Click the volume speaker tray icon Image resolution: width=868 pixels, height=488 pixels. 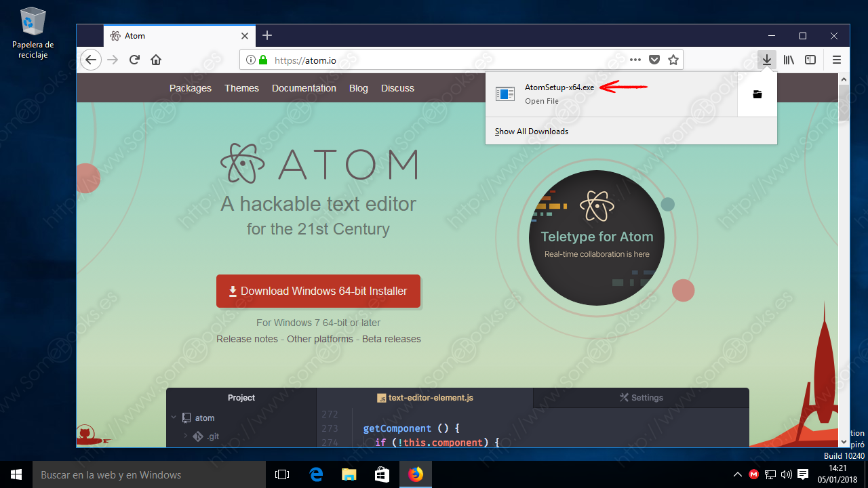click(x=787, y=474)
